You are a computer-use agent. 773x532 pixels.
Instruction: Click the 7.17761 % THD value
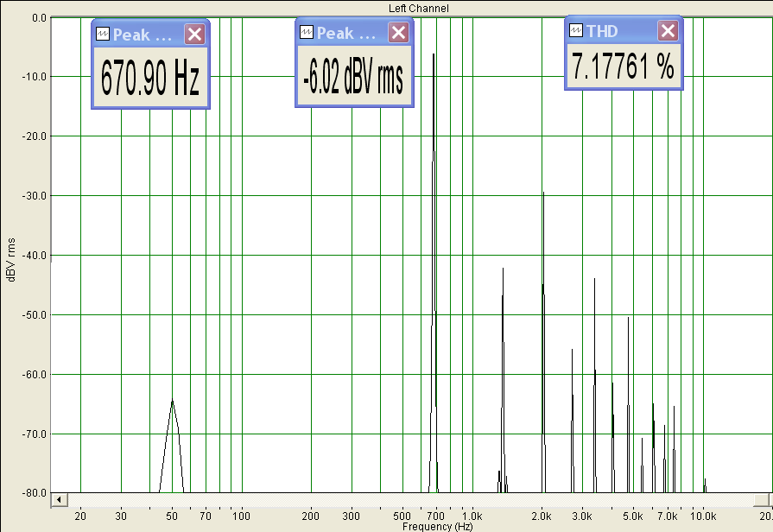point(623,66)
